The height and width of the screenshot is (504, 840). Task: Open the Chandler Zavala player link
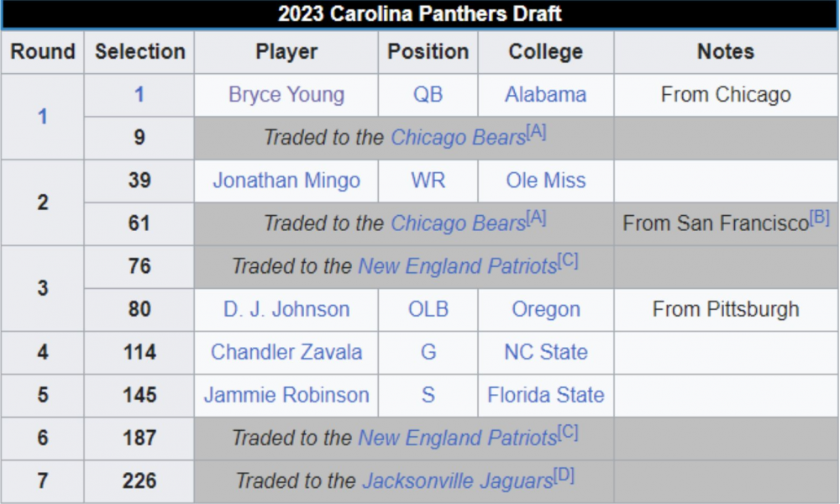click(286, 352)
